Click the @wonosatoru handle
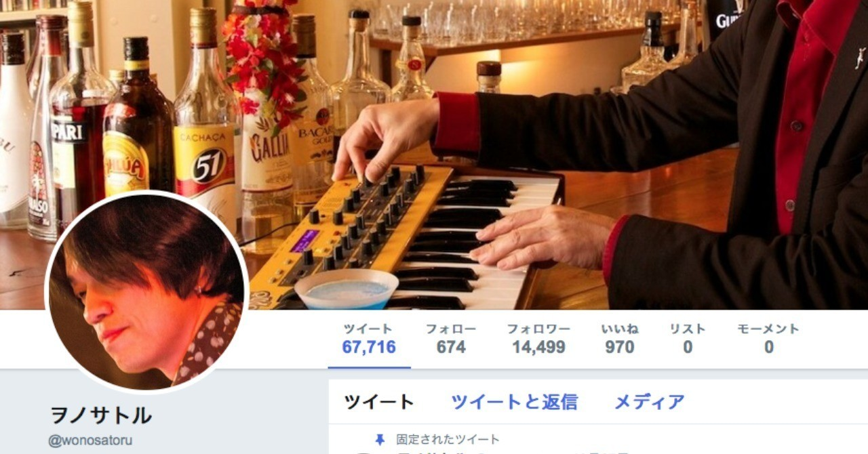The height and width of the screenshot is (454, 868). (90, 440)
